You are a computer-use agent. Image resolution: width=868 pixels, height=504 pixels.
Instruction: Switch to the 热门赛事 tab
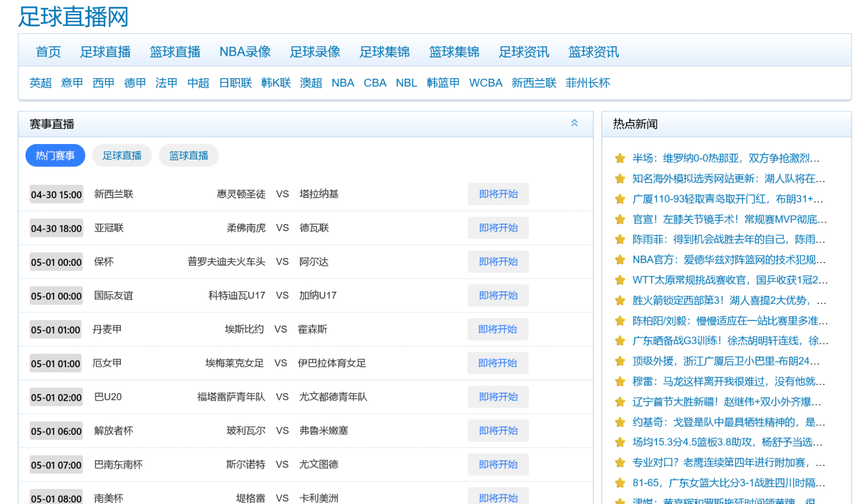(55, 156)
